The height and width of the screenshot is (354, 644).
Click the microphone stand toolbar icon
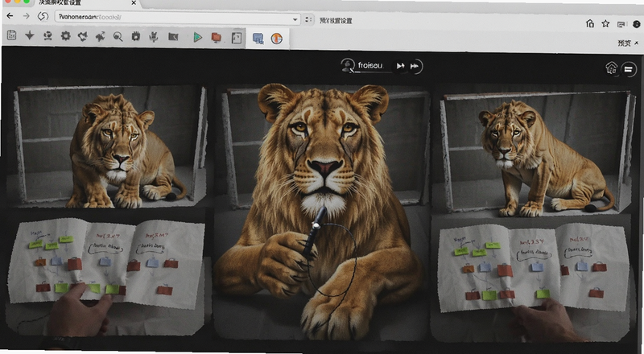tap(154, 37)
